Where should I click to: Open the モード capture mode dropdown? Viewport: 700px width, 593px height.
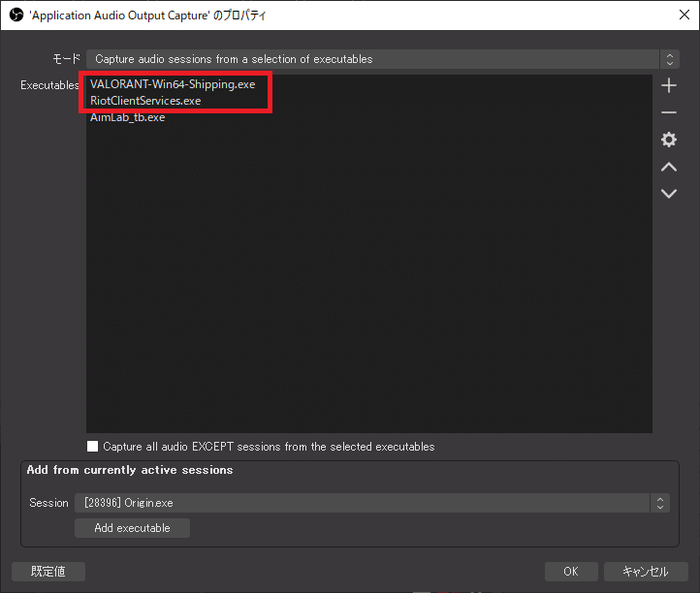pos(383,59)
